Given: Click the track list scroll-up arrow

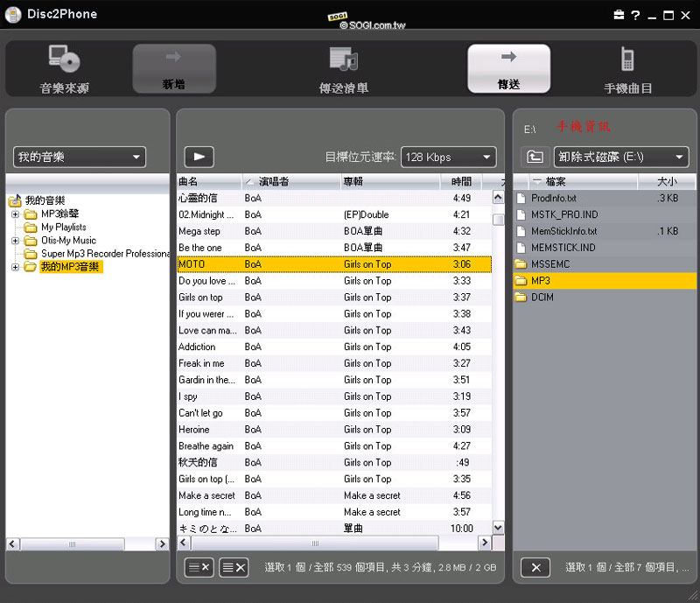Looking at the screenshot, I should point(498,198).
